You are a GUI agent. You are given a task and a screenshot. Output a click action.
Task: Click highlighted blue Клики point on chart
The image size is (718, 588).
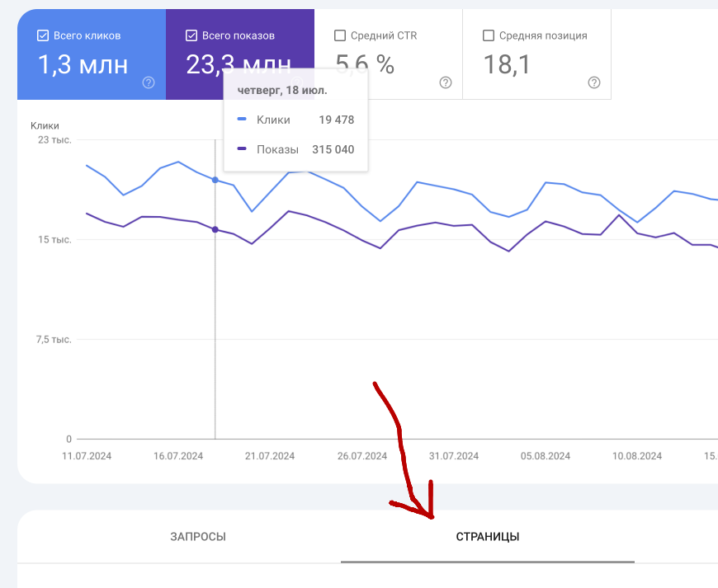click(215, 180)
